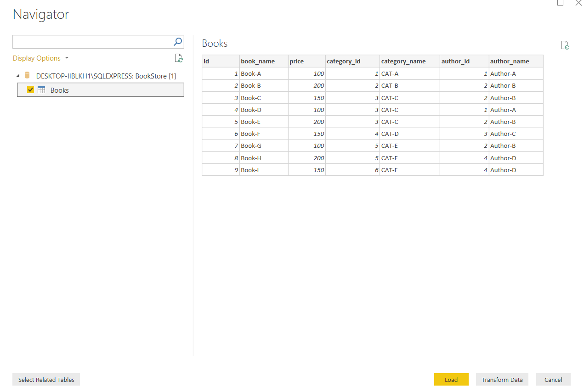Close the Navigator dialog
Screen dimensions: 584x392
pyautogui.click(x=578, y=3)
